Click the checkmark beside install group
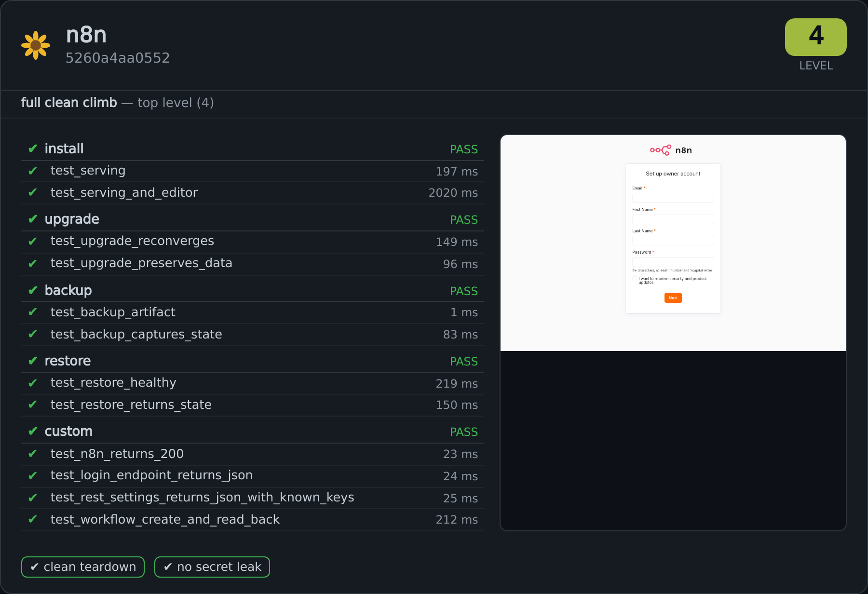The image size is (868, 594). click(x=33, y=148)
